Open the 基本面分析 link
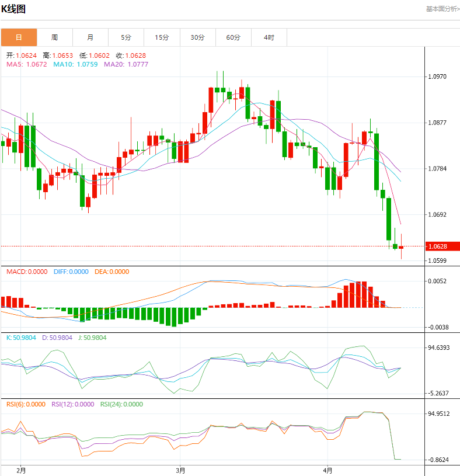Image resolution: width=460 pixels, height=476 pixels. click(442, 9)
